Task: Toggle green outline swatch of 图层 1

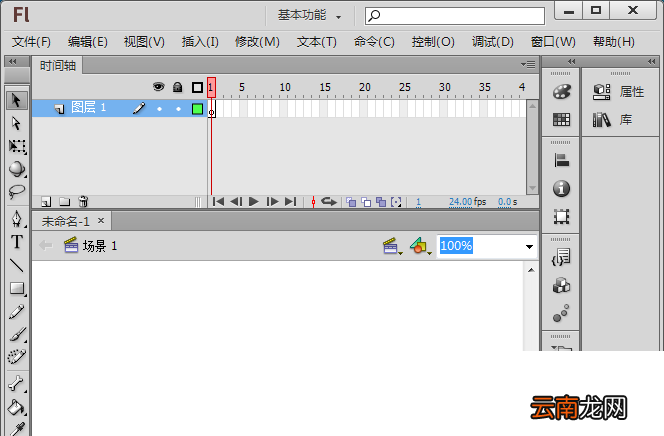Action: [x=197, y=109]
